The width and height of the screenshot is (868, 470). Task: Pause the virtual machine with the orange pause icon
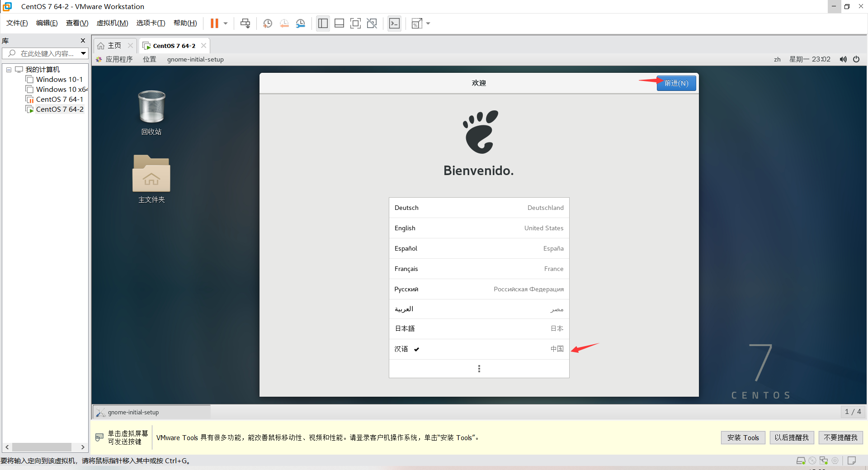pyautogui.click(x=214, y=23)
